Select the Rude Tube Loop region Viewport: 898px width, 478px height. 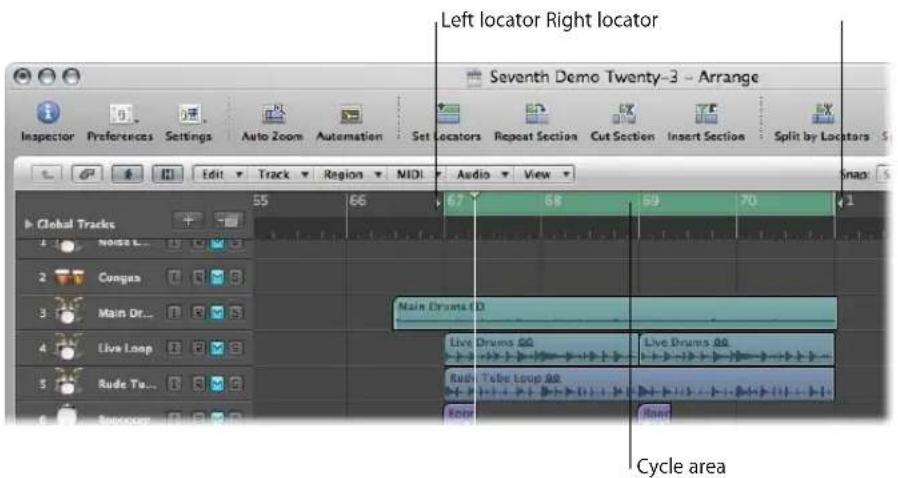pos(640,384)
